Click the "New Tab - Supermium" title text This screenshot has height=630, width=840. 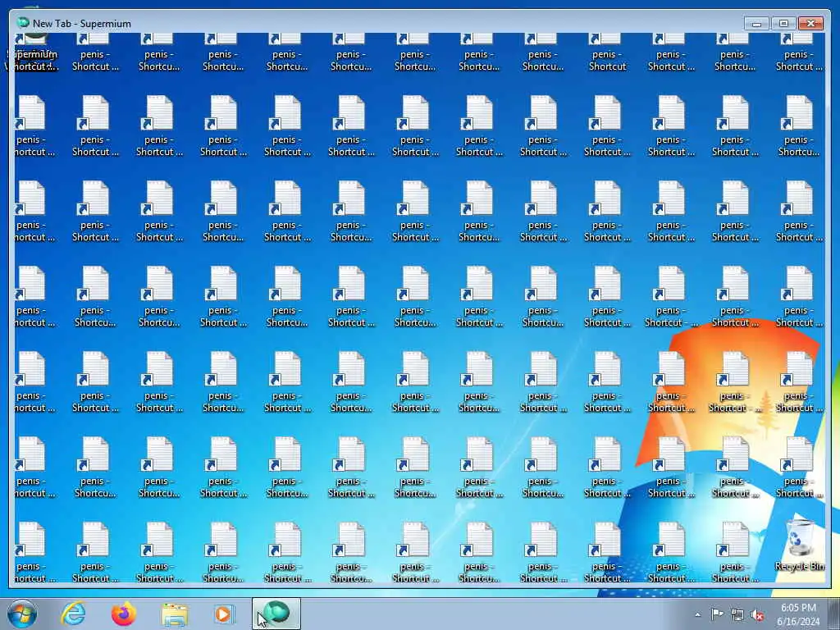pos(81,24)
